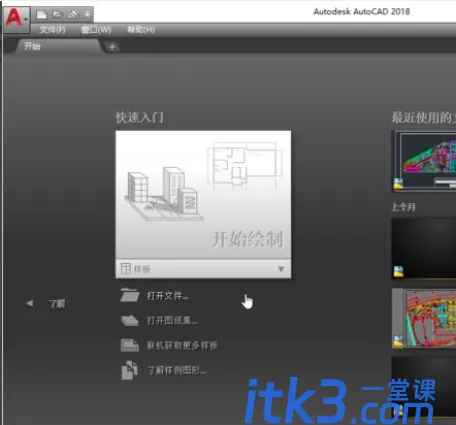Expand the quick access toolbar customize dropdown
Image resolution: width=456 pixels, height=425 pixels.
pyautogui.click(x=88, y=14)
